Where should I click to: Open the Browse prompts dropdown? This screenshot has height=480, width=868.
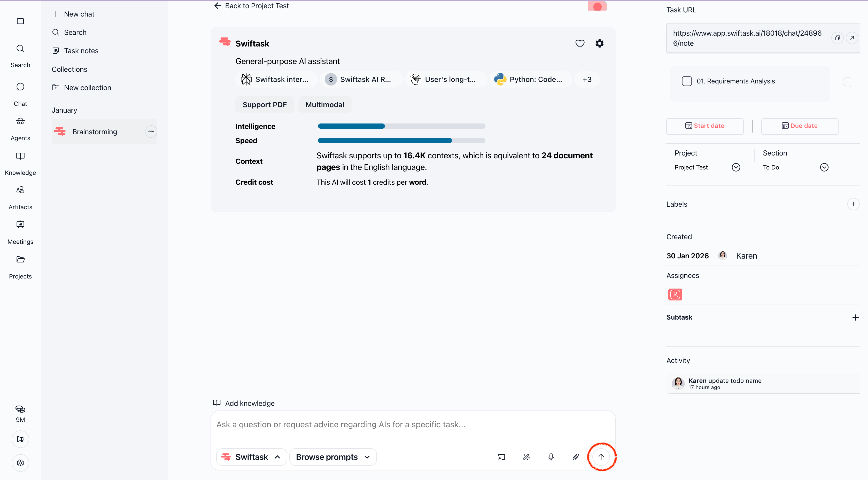[332, 457]
